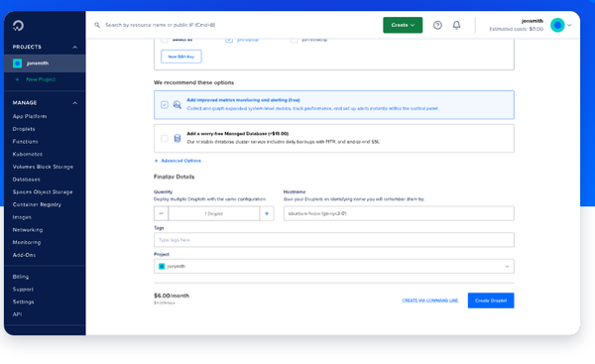Click the Tags input field
Screen dimensions: 595x364
coord(334,240)
